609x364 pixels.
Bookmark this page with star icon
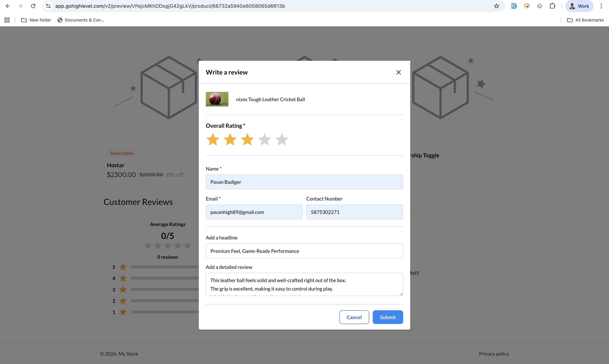coord(496,6)
